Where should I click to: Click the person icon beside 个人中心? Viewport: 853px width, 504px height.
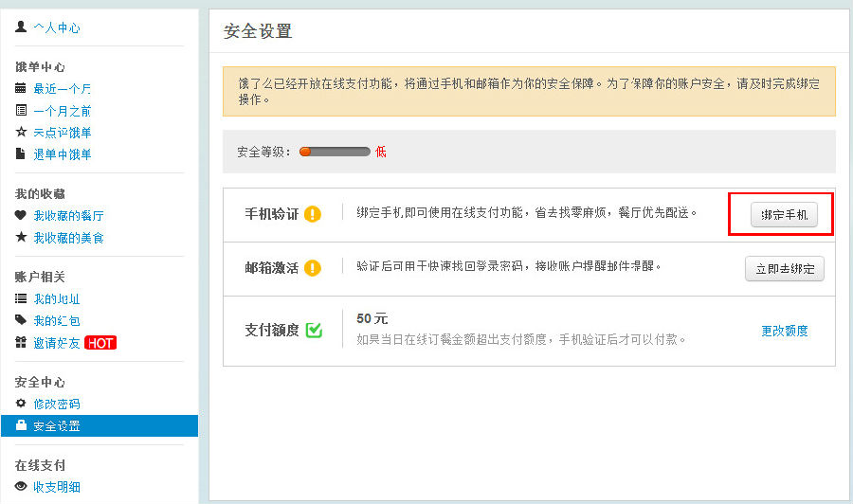click(x=21, y=27)
